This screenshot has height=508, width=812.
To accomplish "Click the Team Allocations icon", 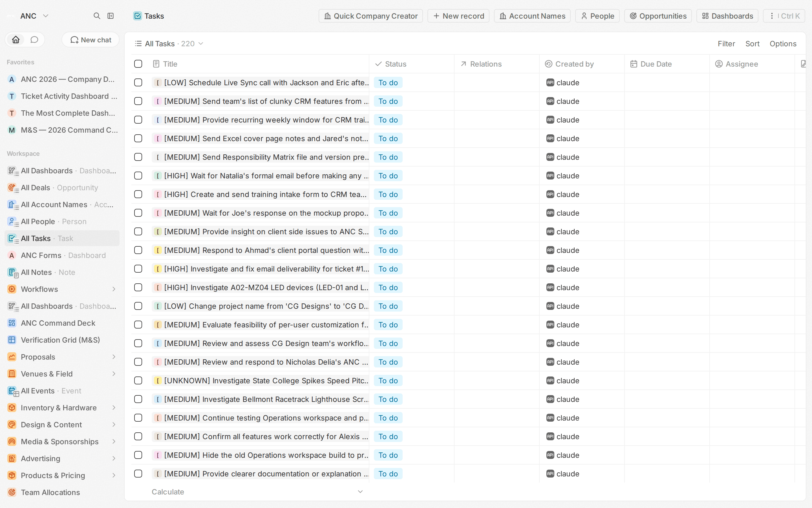I will pyautogui.click(x=12, y=492).
